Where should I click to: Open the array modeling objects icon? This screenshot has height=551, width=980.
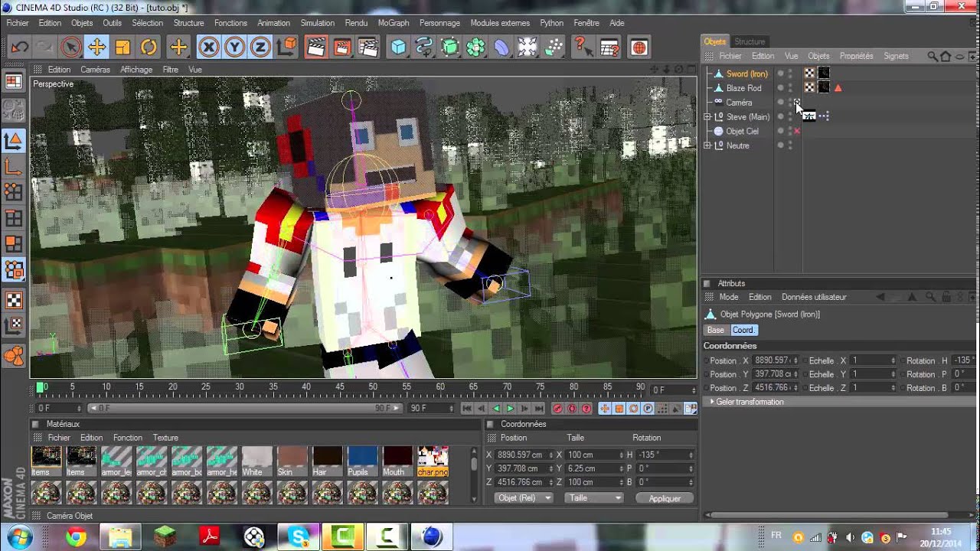click(476, 47)
